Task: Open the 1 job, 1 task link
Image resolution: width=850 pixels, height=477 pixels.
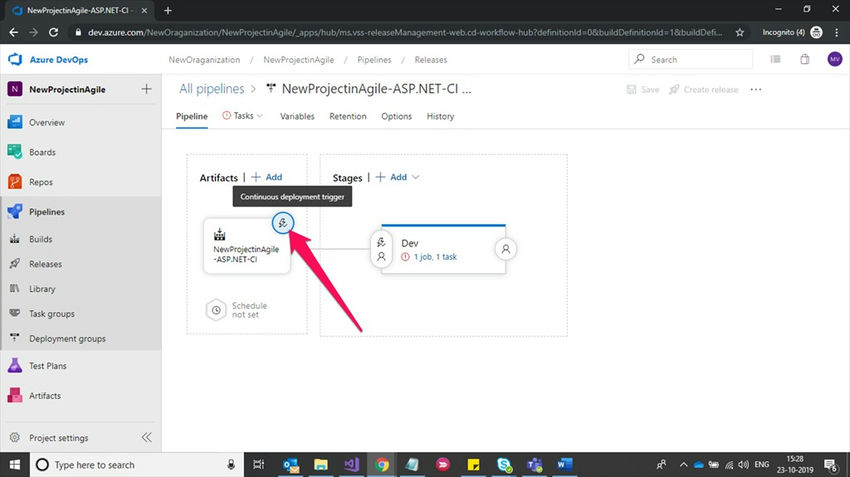Action: pyautogui.click(x=435, y=257)
